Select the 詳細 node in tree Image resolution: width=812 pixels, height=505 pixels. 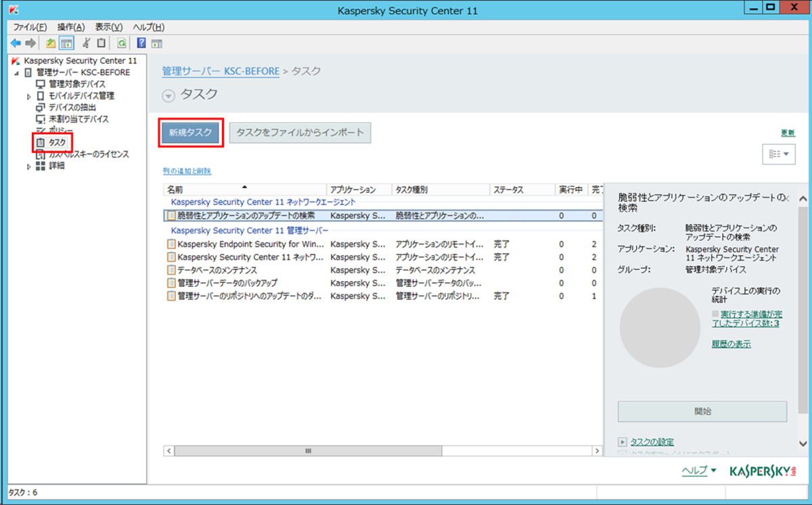pos(56,165)
